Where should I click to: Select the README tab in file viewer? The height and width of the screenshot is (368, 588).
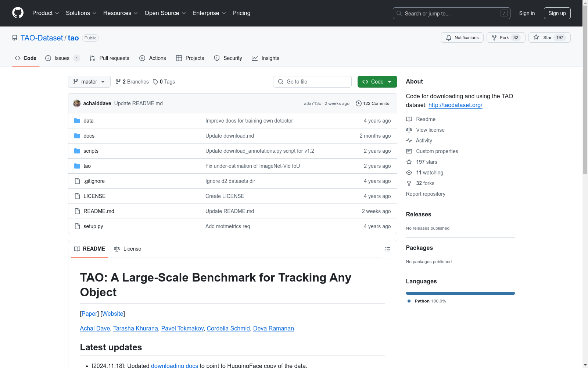pos(90,249)
